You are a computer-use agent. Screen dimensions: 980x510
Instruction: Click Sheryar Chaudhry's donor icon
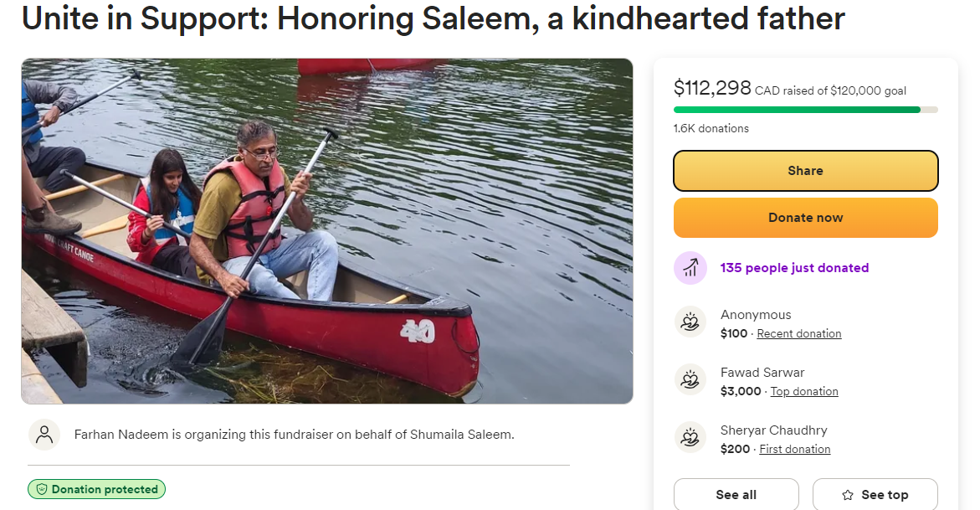click(690, 438)
